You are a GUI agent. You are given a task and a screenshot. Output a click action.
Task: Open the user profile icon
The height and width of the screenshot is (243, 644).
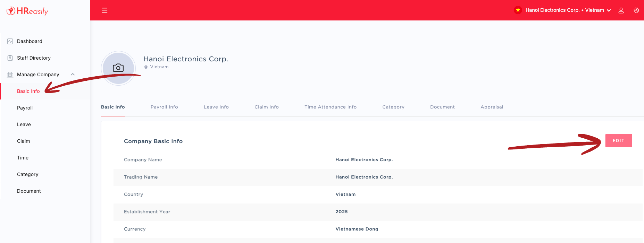pos(621,10)
